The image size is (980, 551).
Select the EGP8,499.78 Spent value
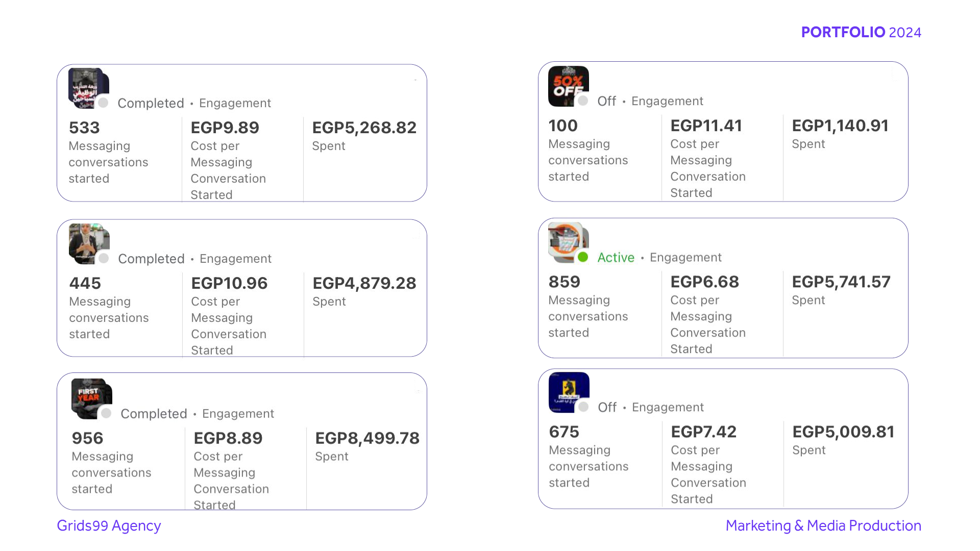pos(367,438)
